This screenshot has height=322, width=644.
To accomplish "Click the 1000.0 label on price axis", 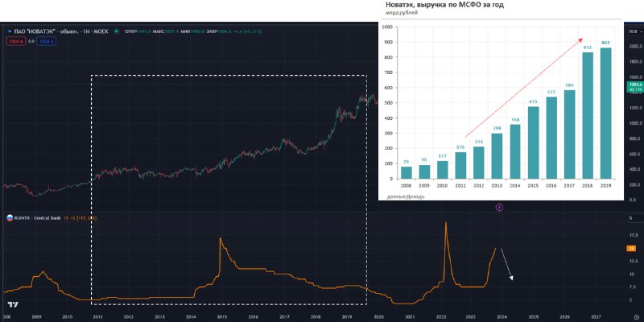I will (x=634, y=123).
